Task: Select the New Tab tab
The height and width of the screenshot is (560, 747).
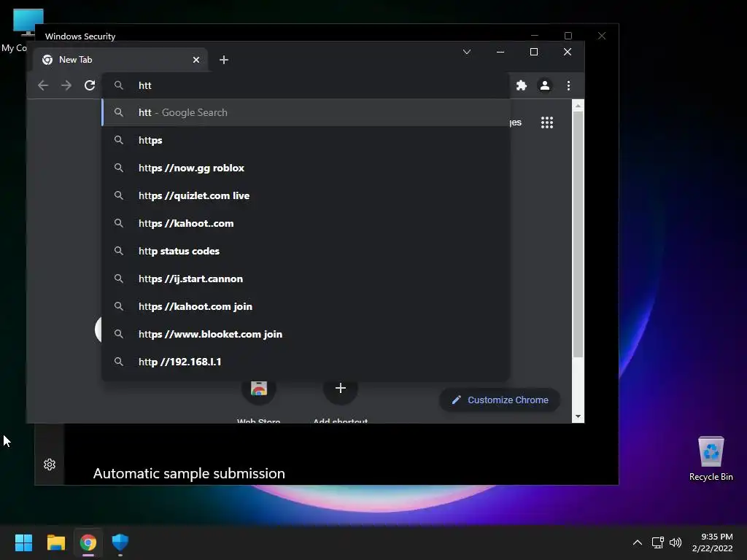Action: 120,60
